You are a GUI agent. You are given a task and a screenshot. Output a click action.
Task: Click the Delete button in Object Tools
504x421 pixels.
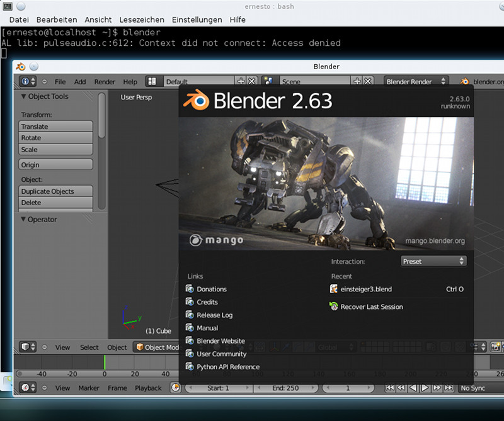(x=55, y=202)
